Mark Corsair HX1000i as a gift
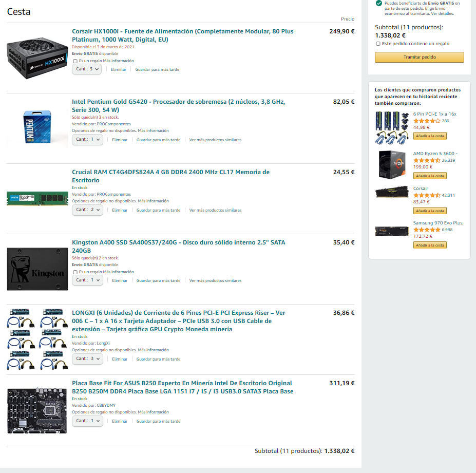This screenshot has height=473, width=476. (75, 61)
